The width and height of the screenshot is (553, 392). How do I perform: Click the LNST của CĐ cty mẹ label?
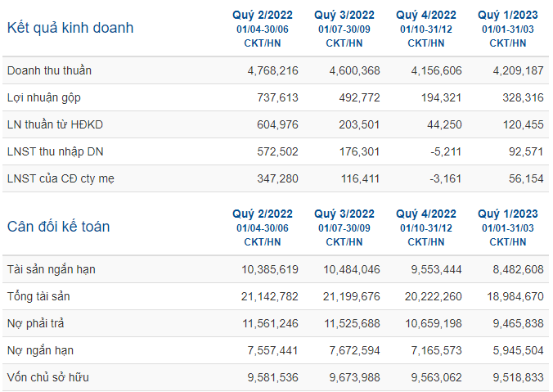click(61, 179)
